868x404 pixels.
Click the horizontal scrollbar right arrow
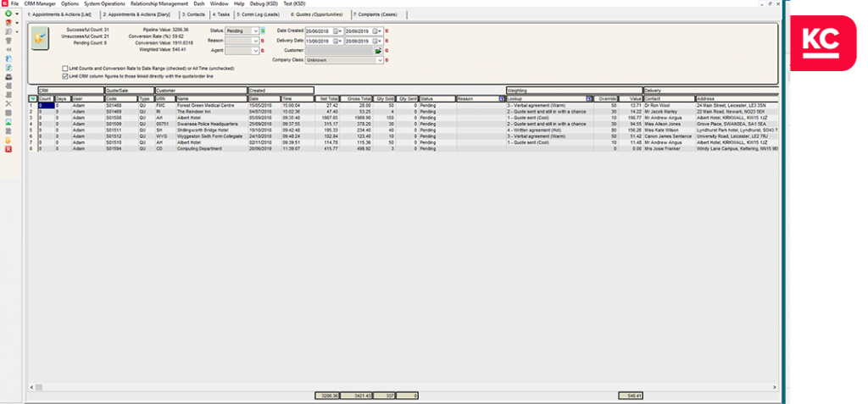tap(775, 387)
